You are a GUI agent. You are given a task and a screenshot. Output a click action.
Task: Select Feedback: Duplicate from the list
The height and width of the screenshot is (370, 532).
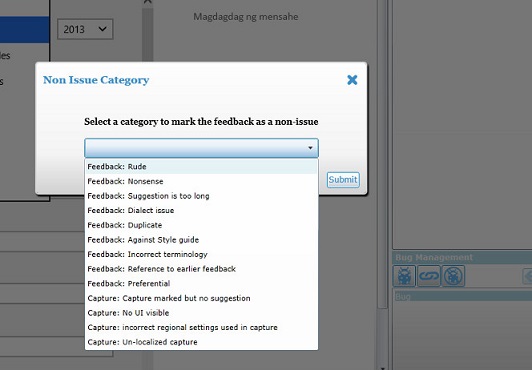coord(202,225)
